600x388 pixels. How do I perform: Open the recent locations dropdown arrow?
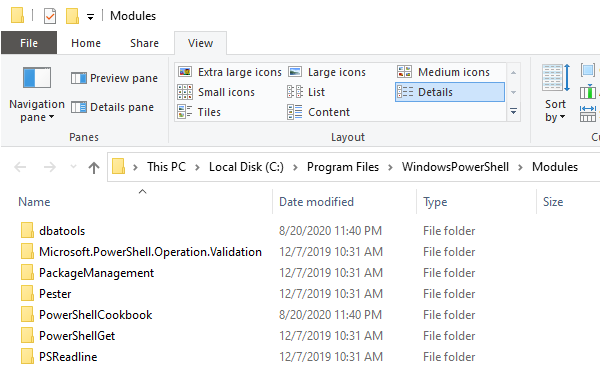point(73,167)
